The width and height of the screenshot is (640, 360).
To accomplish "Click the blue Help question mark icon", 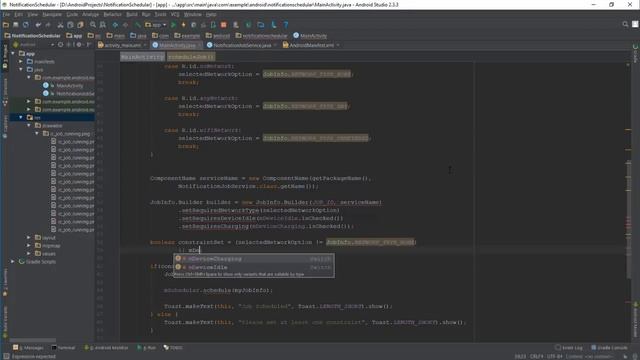I will point(286,25).
